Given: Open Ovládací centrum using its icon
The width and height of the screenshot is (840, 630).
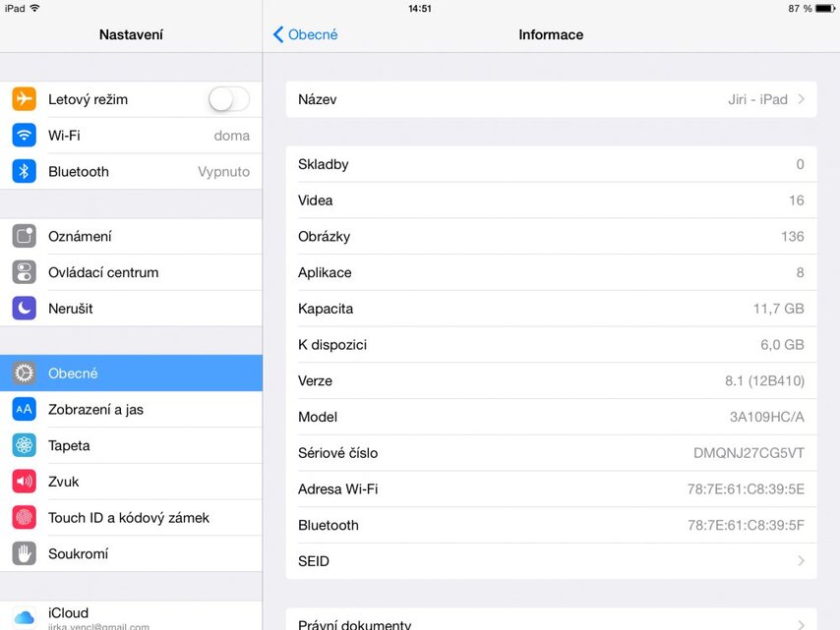Looking at the screenshot, I should point(24,272).
